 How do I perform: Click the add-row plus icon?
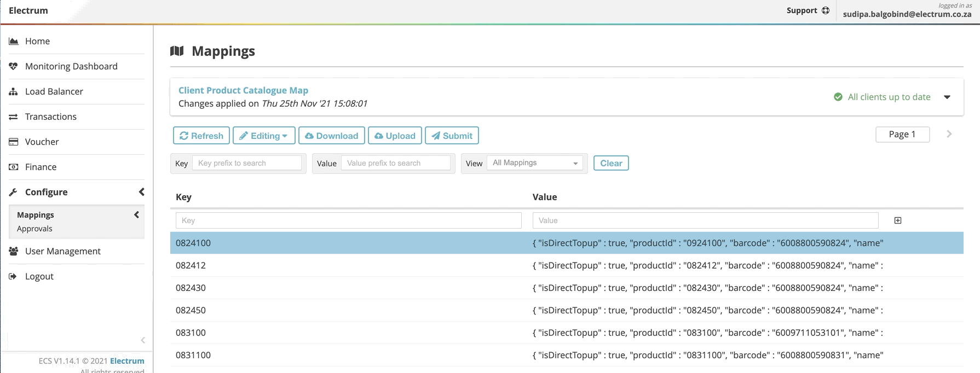[x=898, y=220]
